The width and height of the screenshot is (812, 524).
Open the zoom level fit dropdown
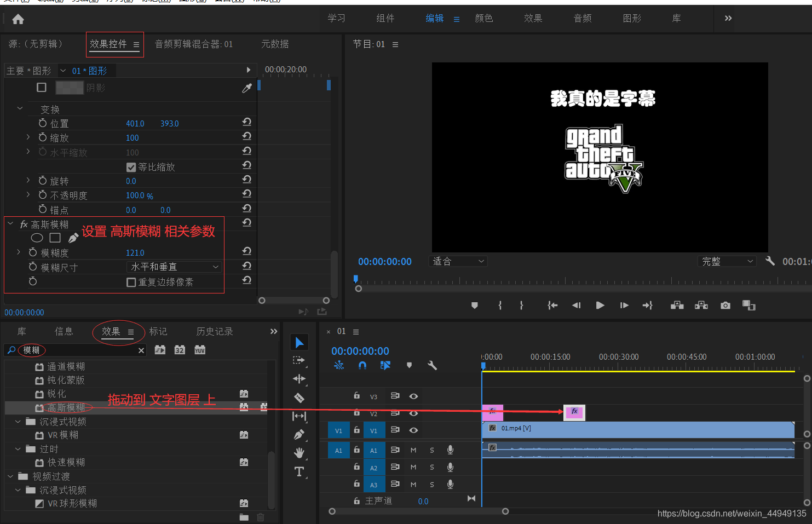[x=458, y=261]
